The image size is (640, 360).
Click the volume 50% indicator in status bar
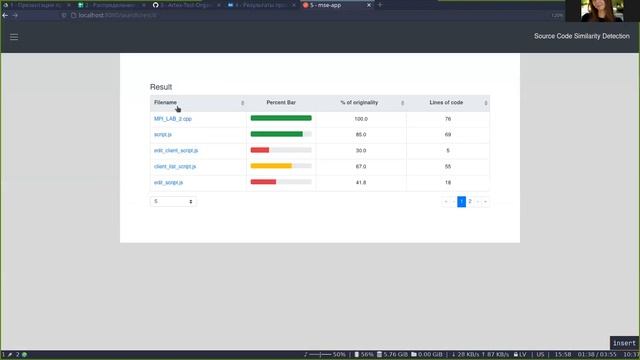325,355
